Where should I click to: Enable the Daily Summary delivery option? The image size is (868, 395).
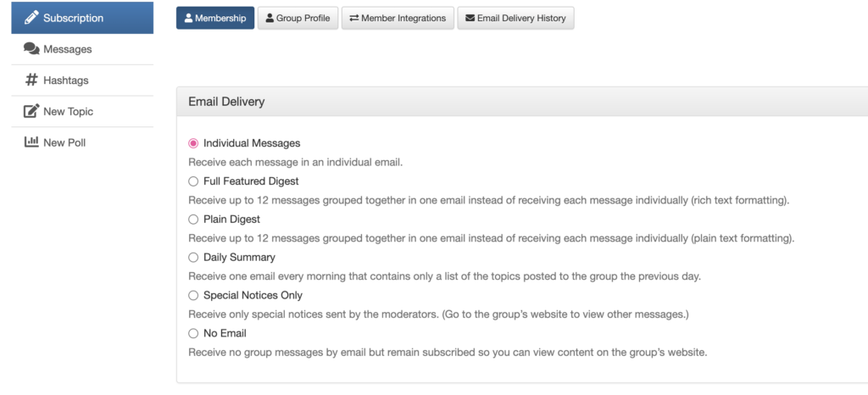[193, 258]
